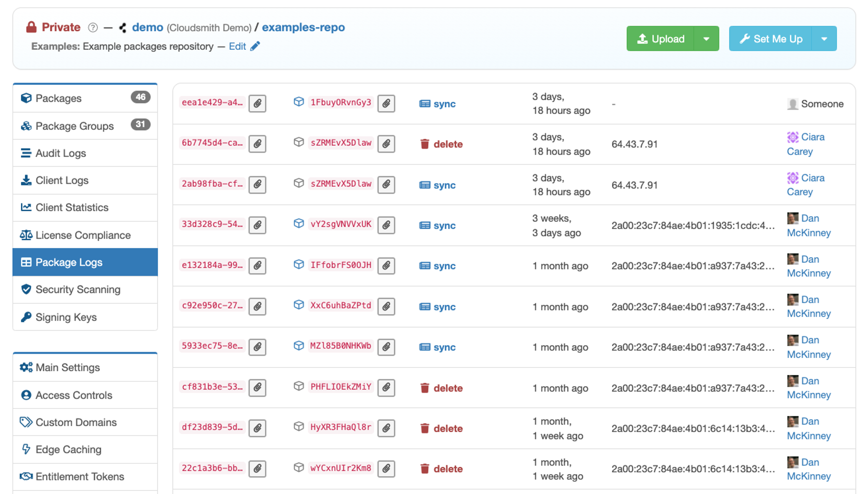The height and width of the screenshot is (494, 868).
Task: Click Ciara Carey avatar in 6b7745d4-ca row
Action: (x=792, y=137)
